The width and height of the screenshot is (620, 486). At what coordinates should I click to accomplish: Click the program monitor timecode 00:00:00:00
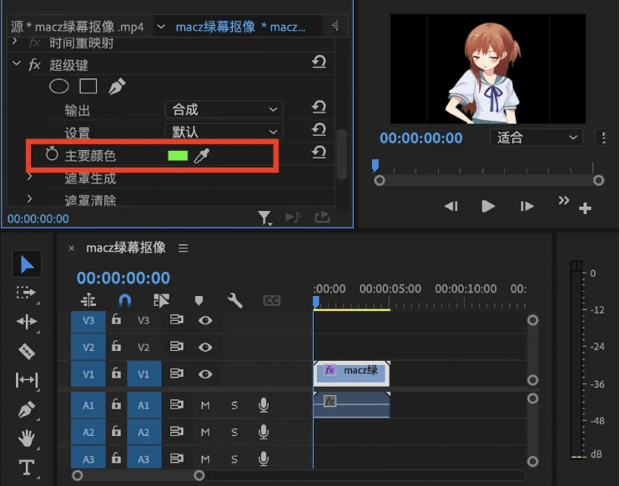(x=421, y=138)
